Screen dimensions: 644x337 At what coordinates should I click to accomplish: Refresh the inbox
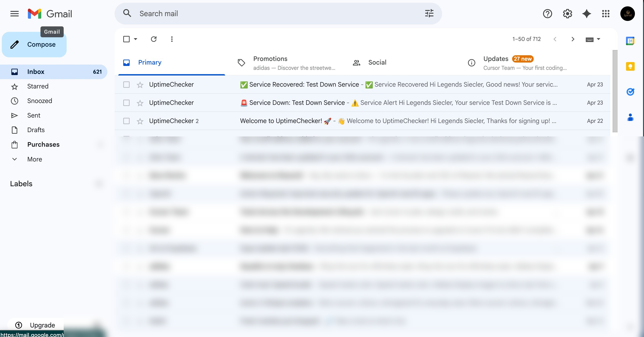pos(153,39)
